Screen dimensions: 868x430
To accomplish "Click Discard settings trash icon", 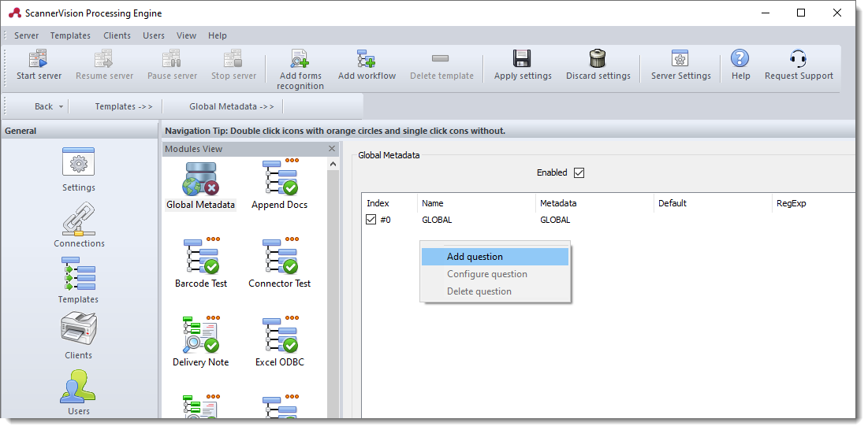I will [598, 58].
